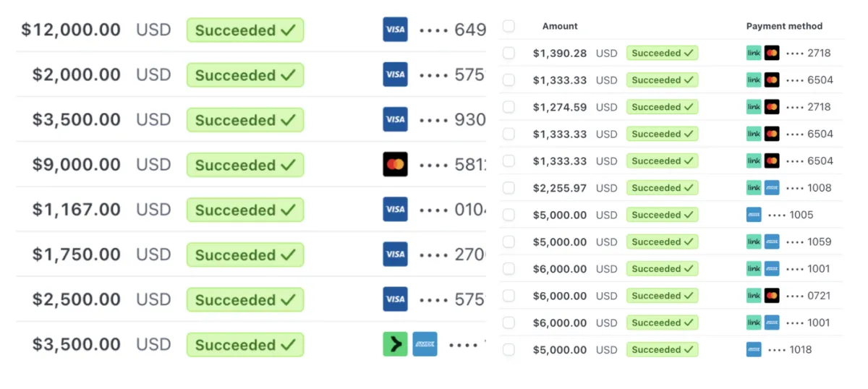Click the Amount column header
868x389 pixels.
click(x=560, y=26)
